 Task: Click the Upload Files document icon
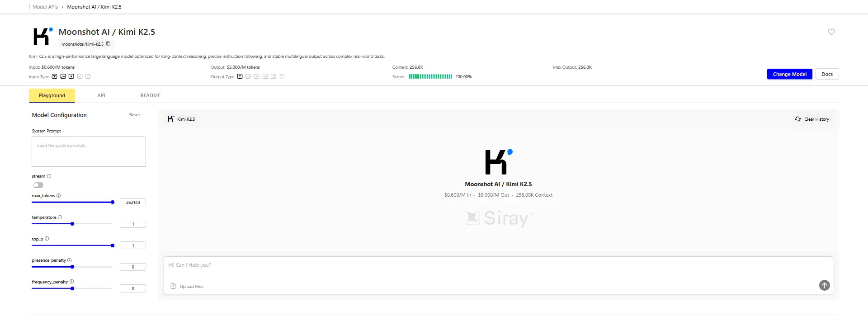click(173, 286)
